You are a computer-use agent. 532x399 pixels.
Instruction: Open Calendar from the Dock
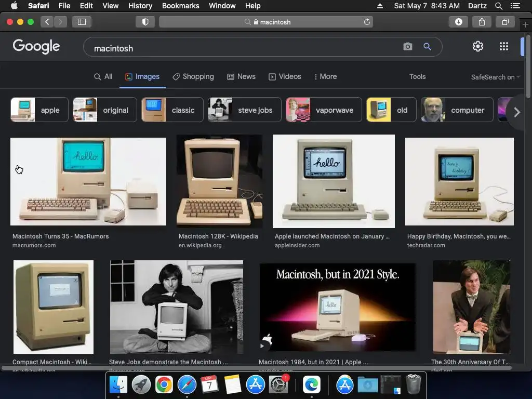tap(209, 385)
